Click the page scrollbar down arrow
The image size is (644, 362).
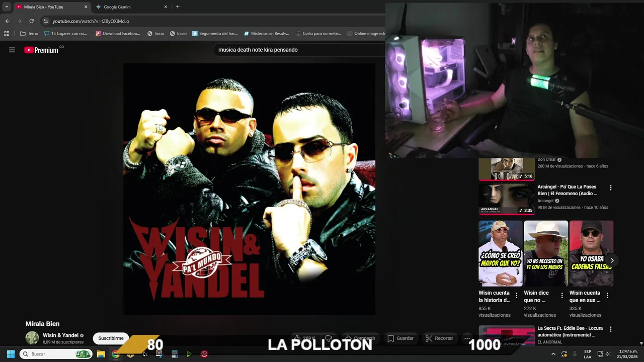click(x=640, y=343)
